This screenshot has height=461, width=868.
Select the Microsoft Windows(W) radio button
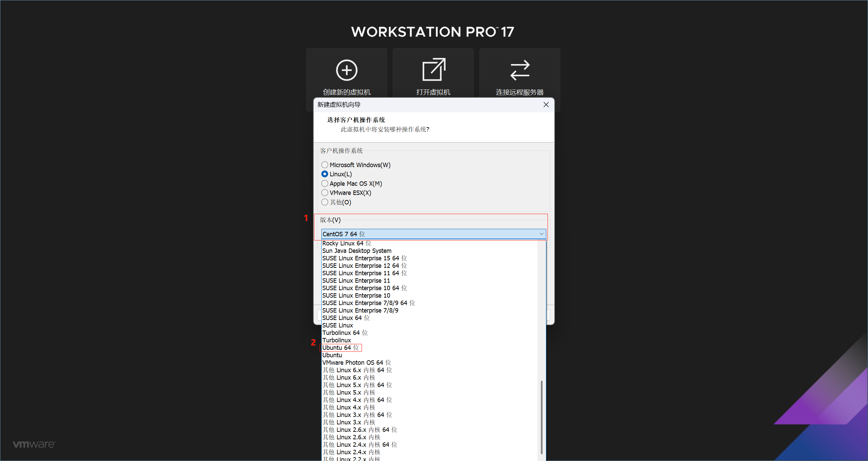point(325,165)
